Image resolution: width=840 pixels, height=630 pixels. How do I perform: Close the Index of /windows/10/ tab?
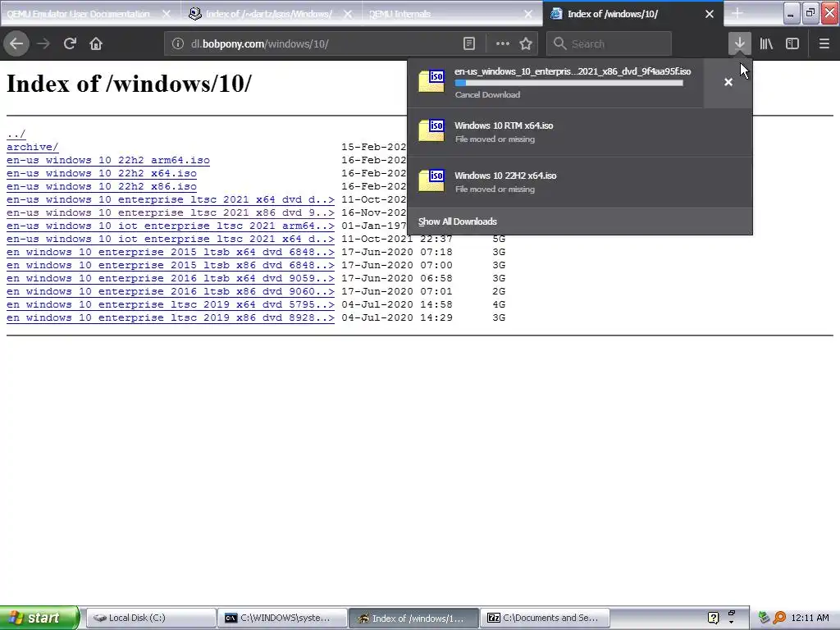(x=710, y=15)
